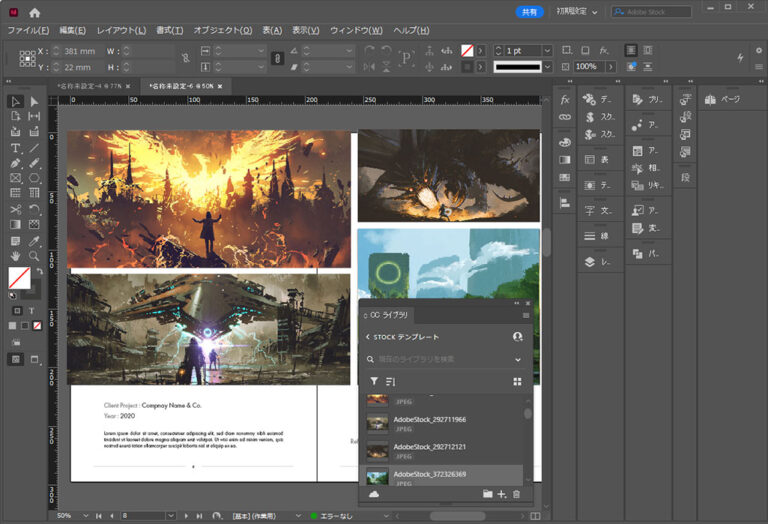The width and height of the screenshot is (768, 524).
Task: Go back via STOCK テンプレート link
Action: [402, 337]
